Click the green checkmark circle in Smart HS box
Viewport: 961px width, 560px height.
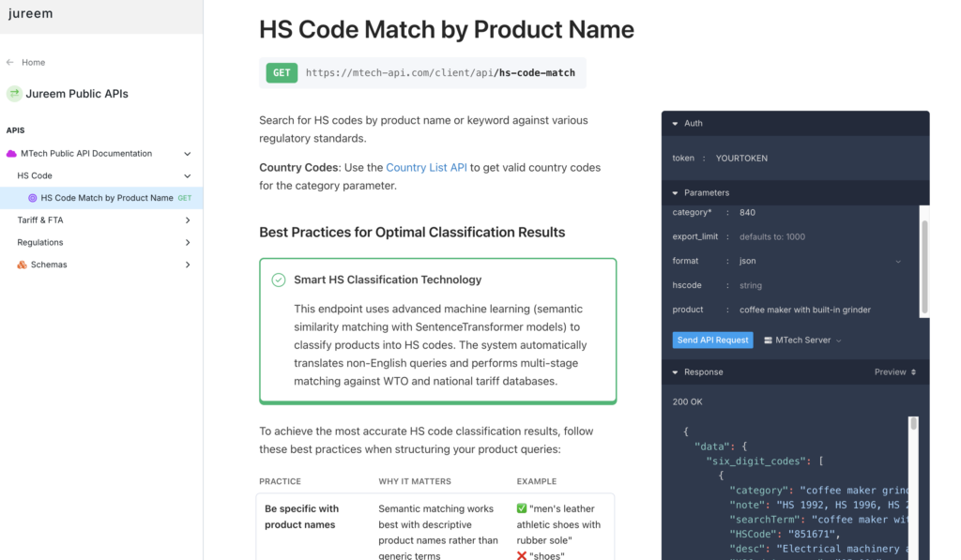278,280
